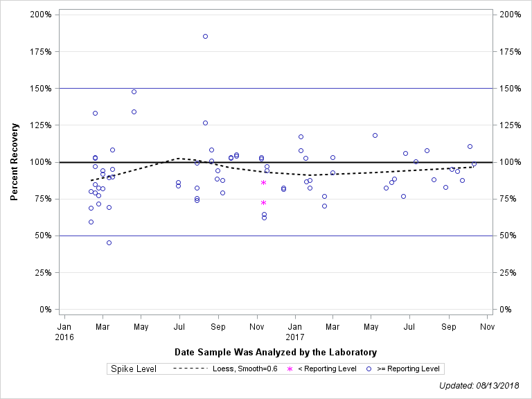
Task: Click the left axis '125%' label
Action: pyautogui.click(x=41, y=125)
